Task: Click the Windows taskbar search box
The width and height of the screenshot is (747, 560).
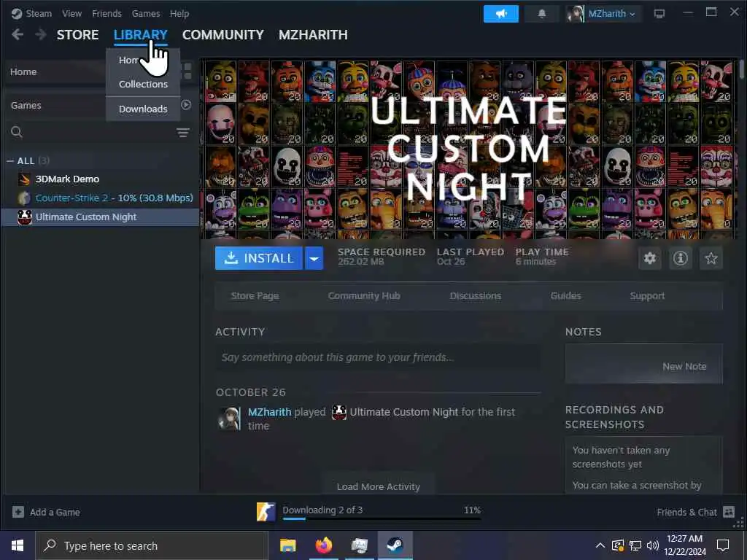Action: (x=152, y=545)
